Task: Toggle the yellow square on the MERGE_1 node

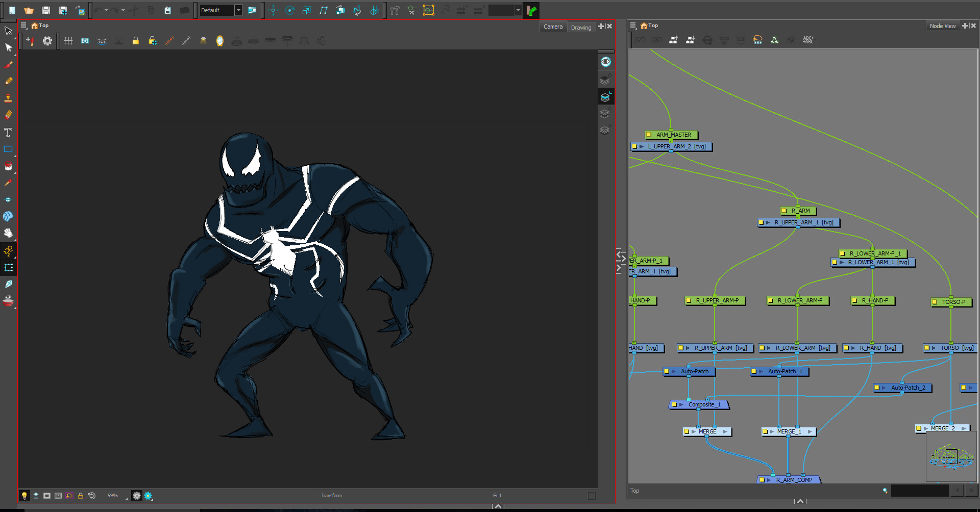Action: (765, 431)
